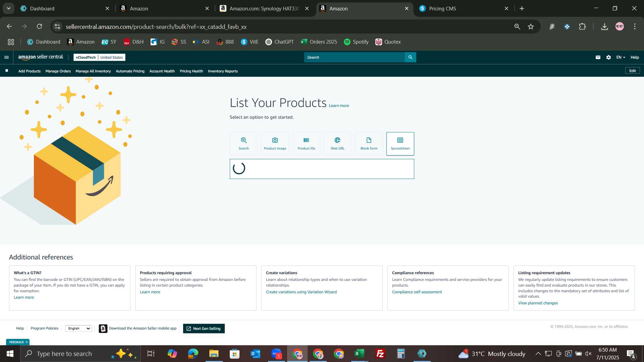Screen dimensions: 644x362
Task: Show hidden system tray icons
Action: point(538,354)
